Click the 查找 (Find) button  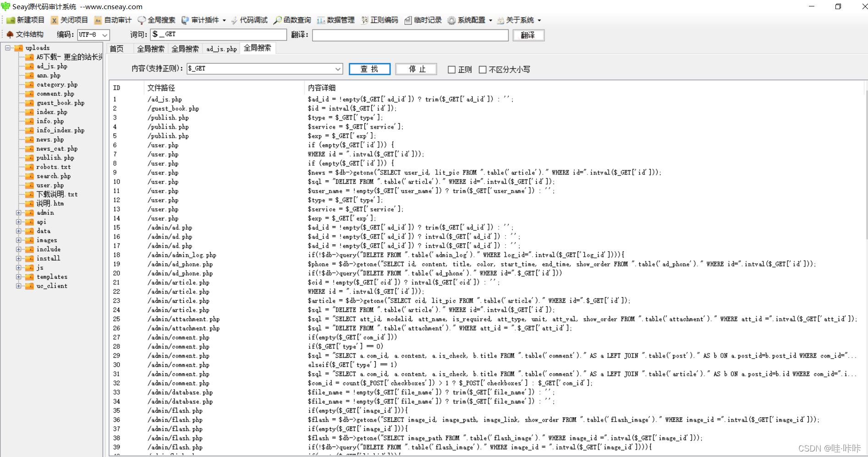pos(369,69)
